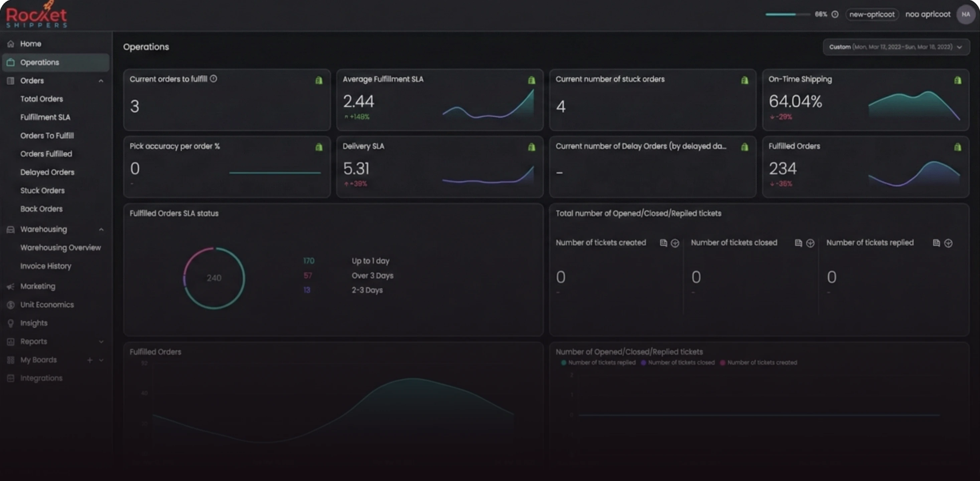Expand the Reports sidebar section
Viewport: 980px width, 481px height.
101,341
